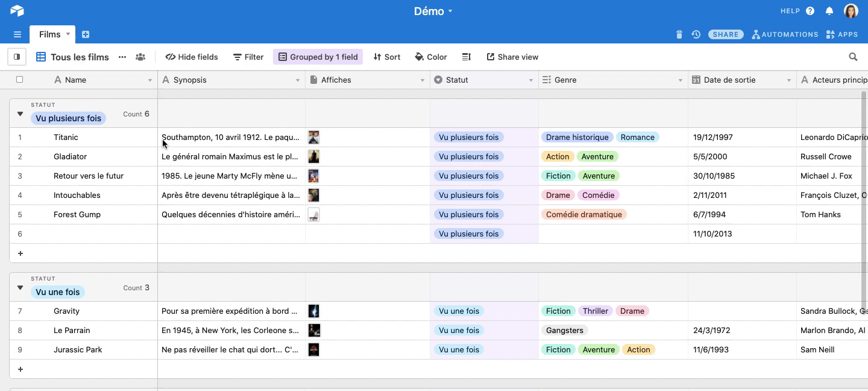Open the Filter options
This screenshot has width=868, height=391.
[248, 57]
